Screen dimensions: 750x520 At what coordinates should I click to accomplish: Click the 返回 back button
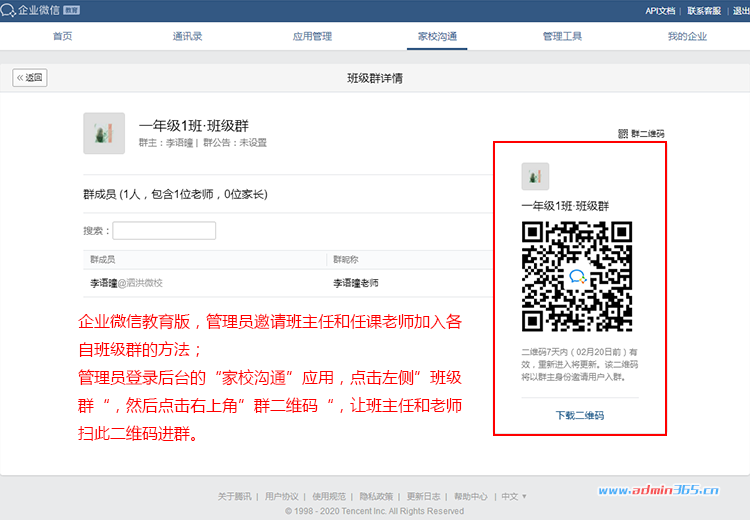tap(30, 77)
